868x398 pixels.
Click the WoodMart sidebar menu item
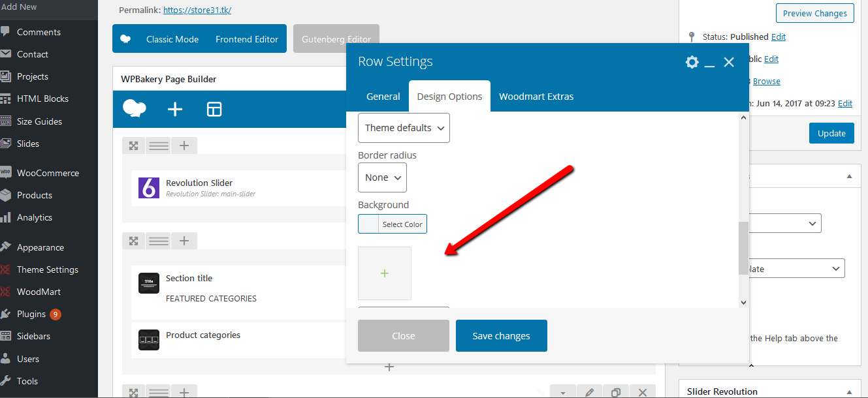pos(39,292)
